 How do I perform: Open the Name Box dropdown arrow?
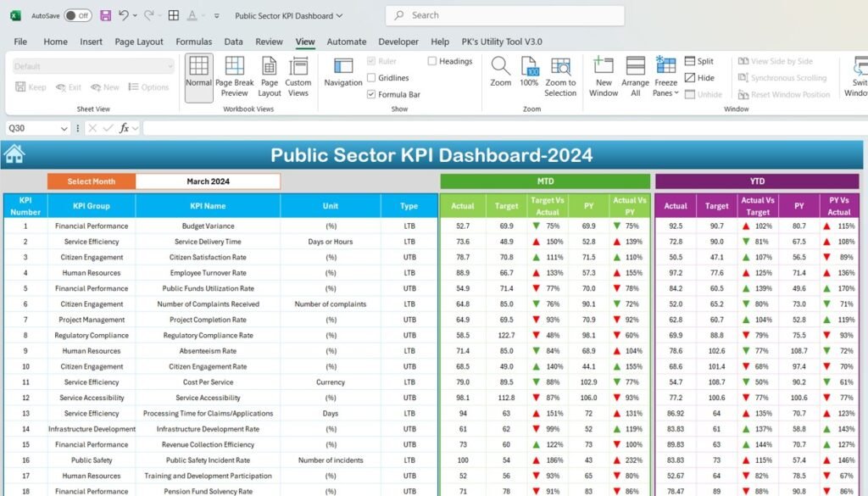click(64, 128)
